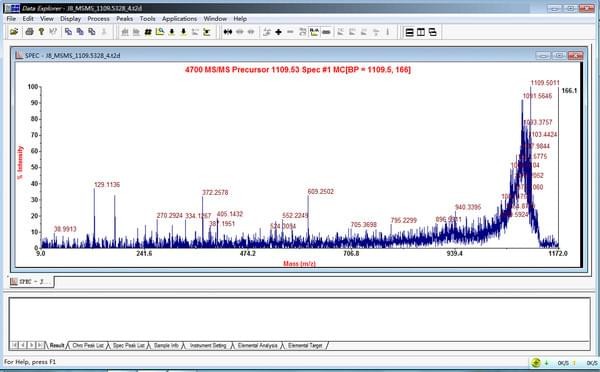
Task: Click the SPEC window tab below chart
Action: (31, 282)
